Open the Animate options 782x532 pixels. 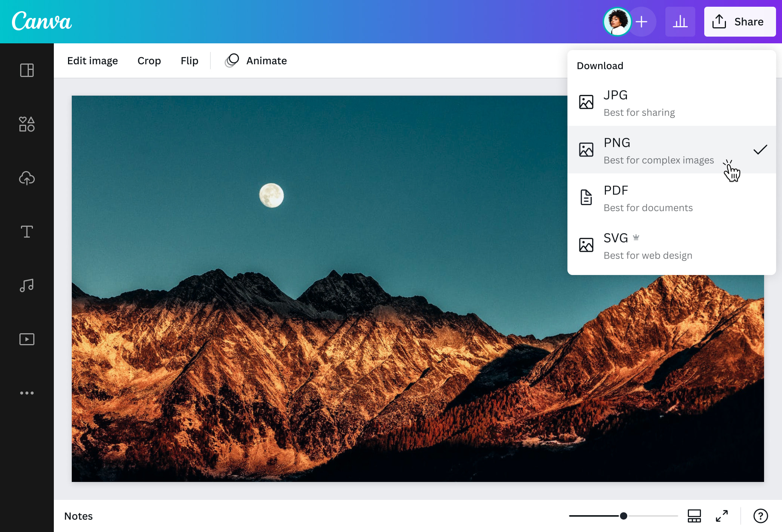pos(256,61)
